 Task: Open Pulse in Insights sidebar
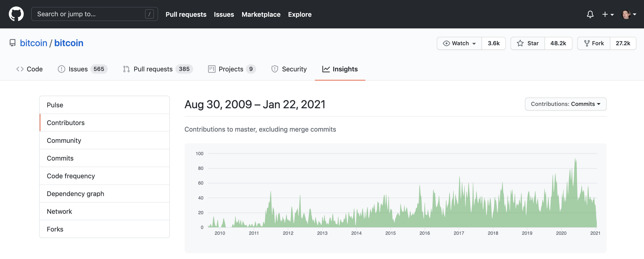(x=104, y=105)
